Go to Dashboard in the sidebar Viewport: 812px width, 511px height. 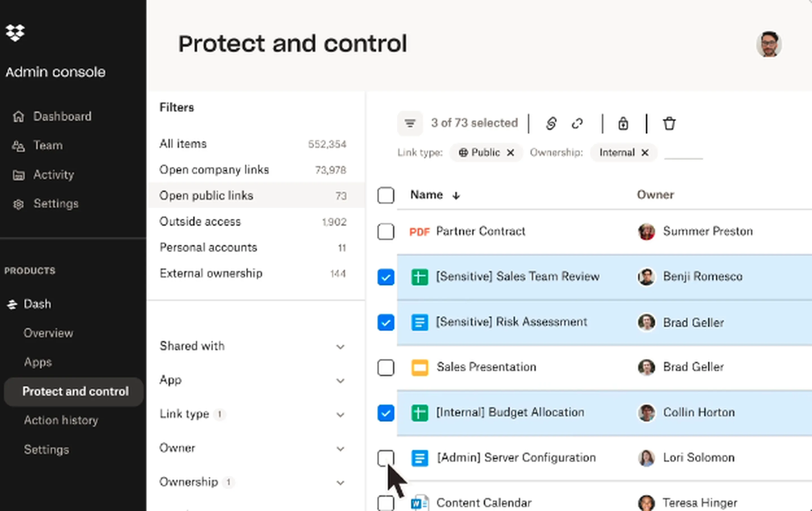coord(62,117)
